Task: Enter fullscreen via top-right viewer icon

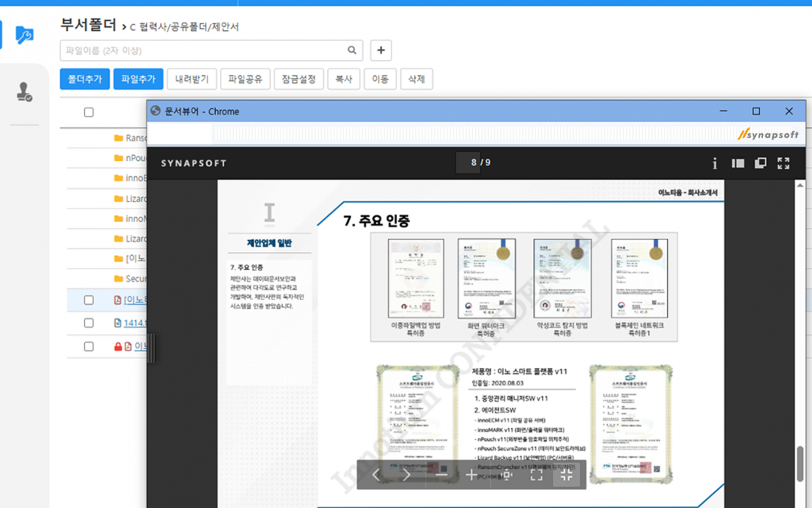Action: 783,163
